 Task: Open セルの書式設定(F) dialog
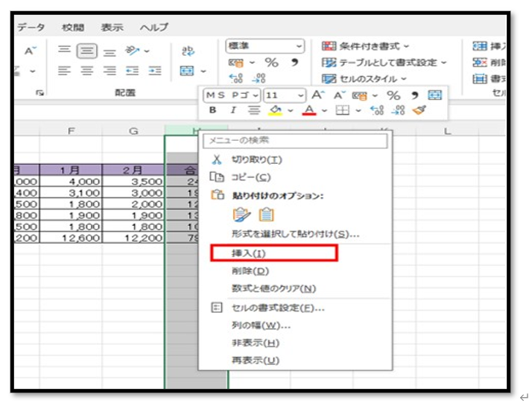(x=278, y=308)
